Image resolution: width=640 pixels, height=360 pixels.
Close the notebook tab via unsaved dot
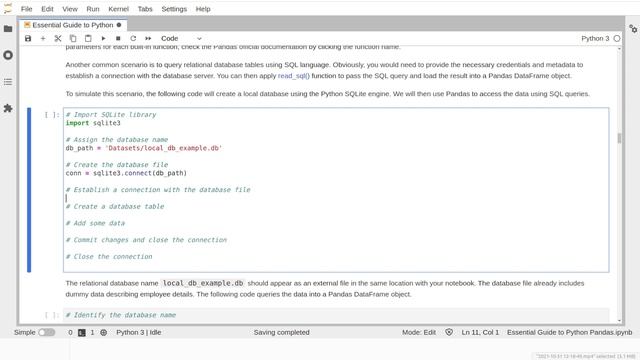coord(119,25)
